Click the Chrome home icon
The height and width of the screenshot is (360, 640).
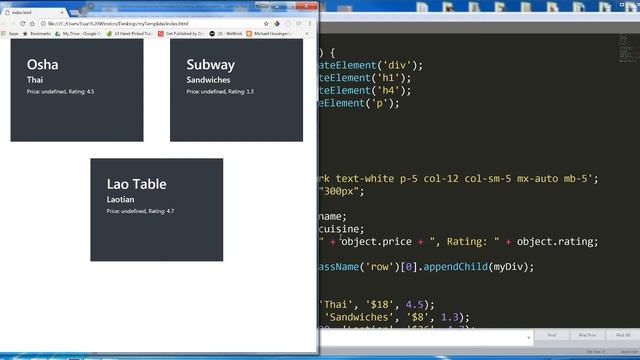click(x=32, y=24)
